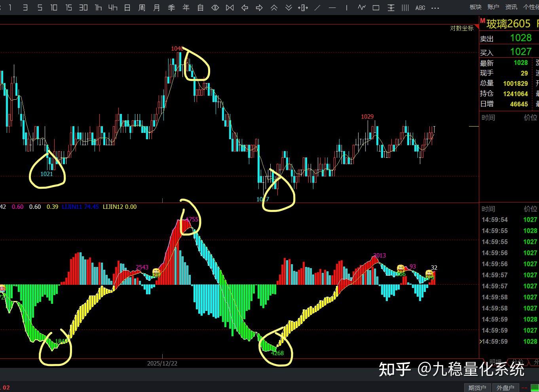Select the vertical line drawing tool
The width and height of the screenshot is (539, 392).
347,8
